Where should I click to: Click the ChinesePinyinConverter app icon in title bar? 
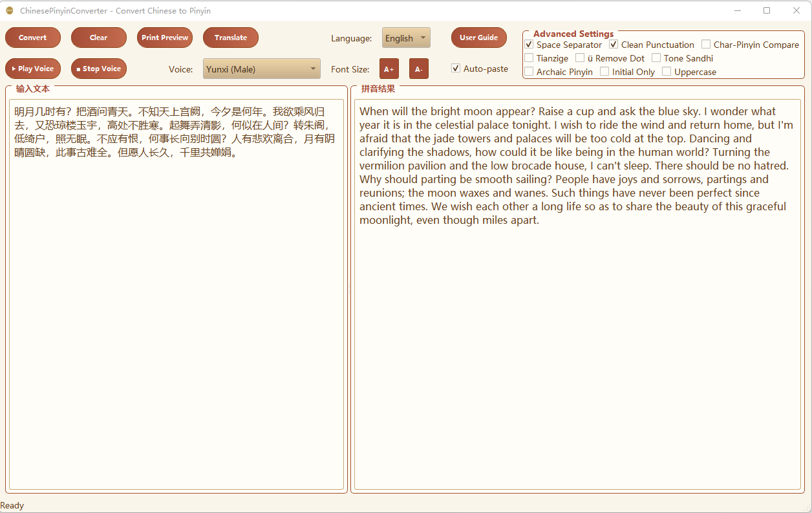point(9,10)
